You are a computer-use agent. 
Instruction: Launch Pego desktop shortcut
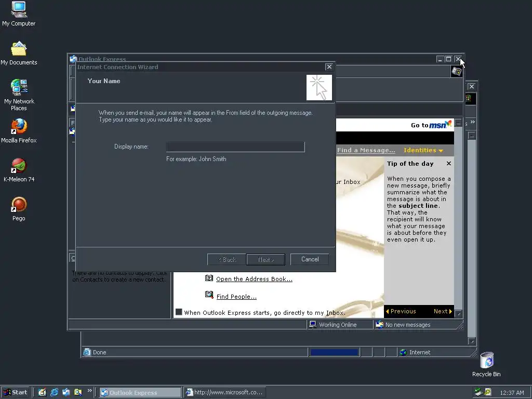coord(19,209)
